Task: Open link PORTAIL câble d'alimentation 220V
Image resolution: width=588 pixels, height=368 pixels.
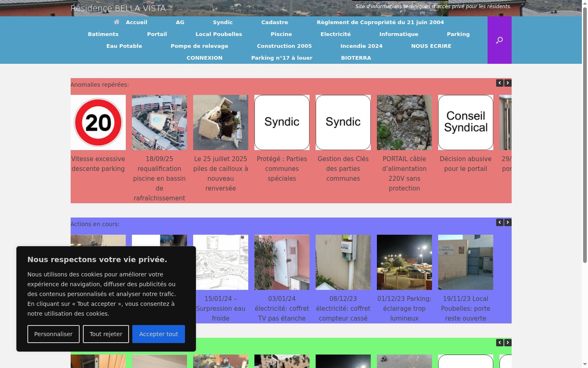Action: coord(404,174)
